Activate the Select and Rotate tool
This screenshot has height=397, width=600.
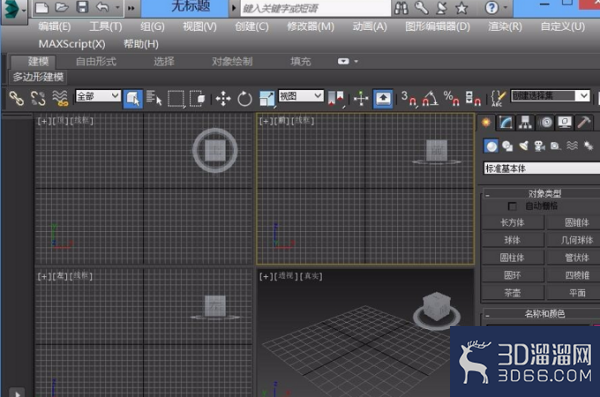point(245,99)
